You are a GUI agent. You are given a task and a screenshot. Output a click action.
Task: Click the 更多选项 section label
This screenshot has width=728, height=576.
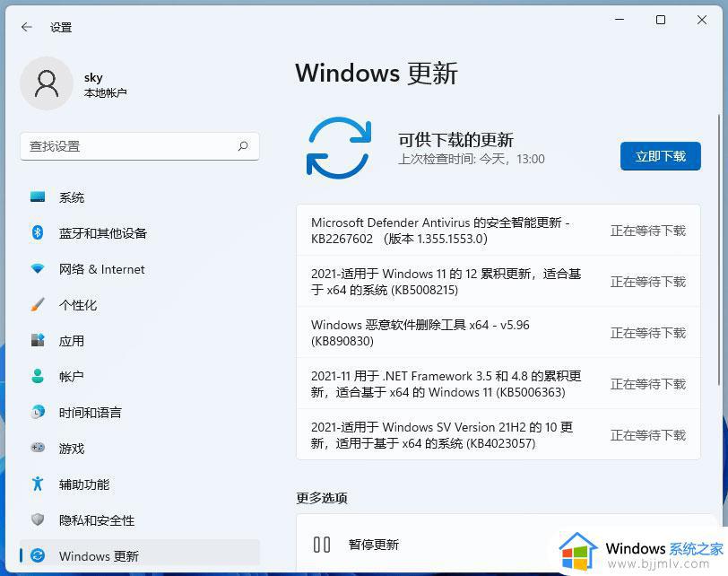322,498
